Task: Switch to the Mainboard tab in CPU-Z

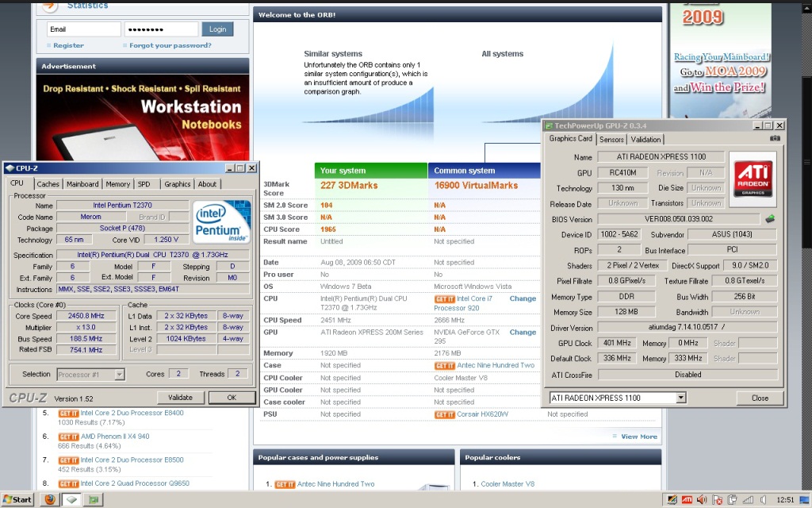Action: [x=82, y=184]
